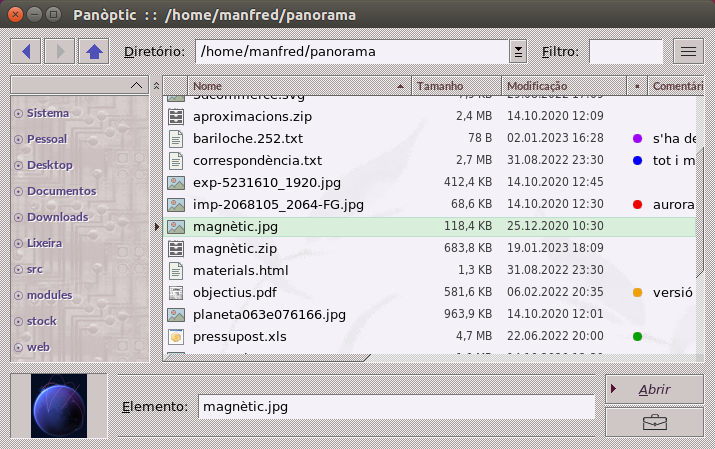
Task: Sort by the Comentári column header
Action: coord(676,86)
